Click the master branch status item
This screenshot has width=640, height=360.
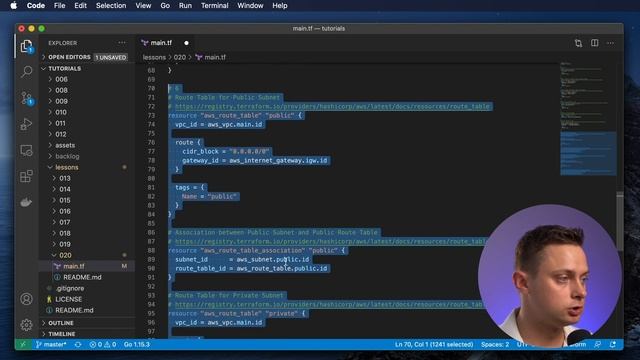(51, 344)
